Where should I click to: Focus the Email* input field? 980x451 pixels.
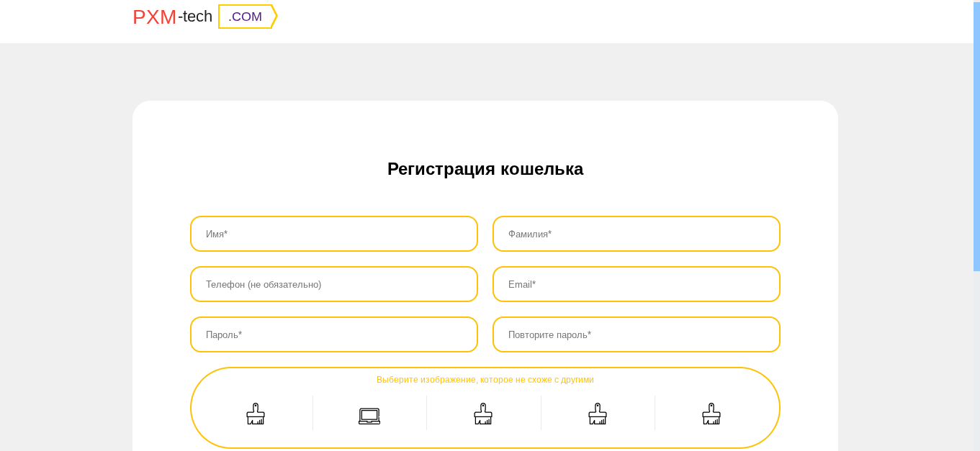[637, 284]
